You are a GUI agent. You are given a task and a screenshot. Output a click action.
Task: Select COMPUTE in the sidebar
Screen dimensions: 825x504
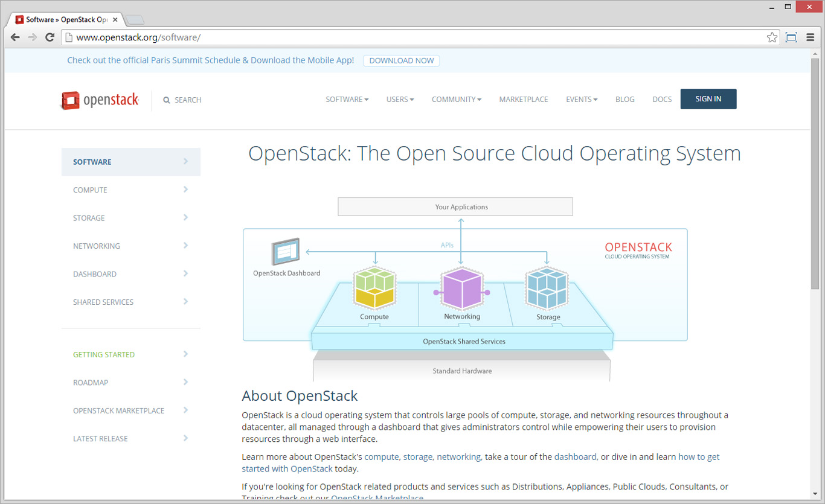[131, 190]
